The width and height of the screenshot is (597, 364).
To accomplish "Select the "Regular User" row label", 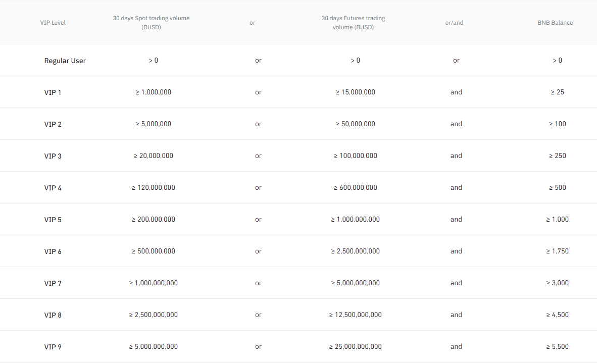I will click(65, 61).
